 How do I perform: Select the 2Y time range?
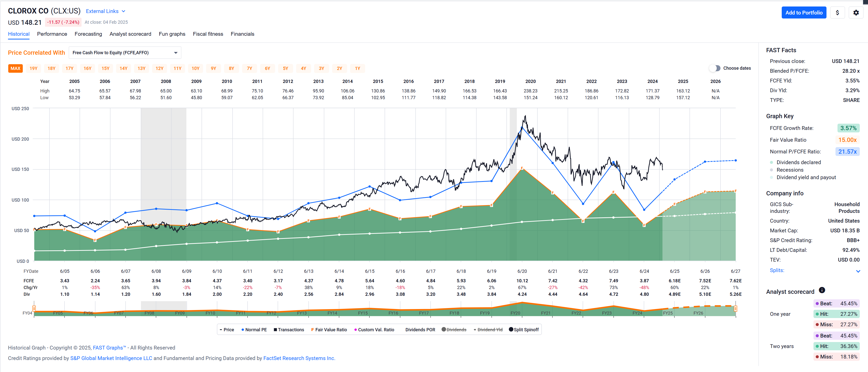339,68
